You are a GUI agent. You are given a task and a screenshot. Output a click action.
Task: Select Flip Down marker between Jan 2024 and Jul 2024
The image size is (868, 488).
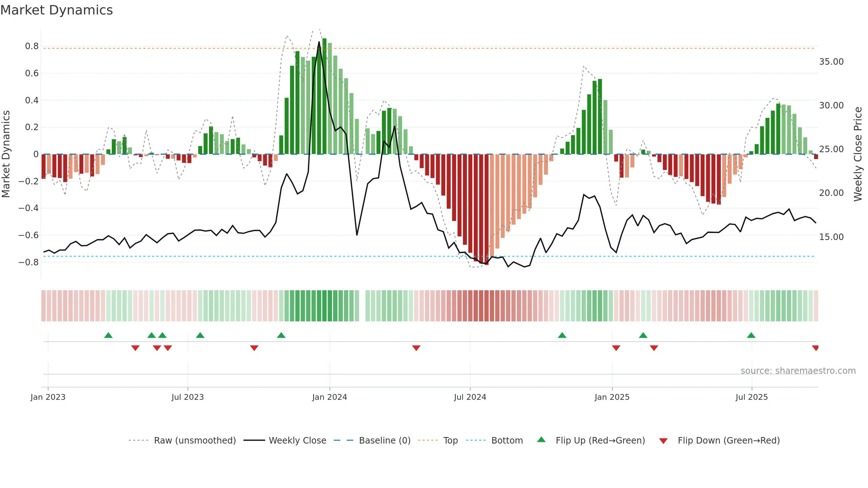coord(416,348)
